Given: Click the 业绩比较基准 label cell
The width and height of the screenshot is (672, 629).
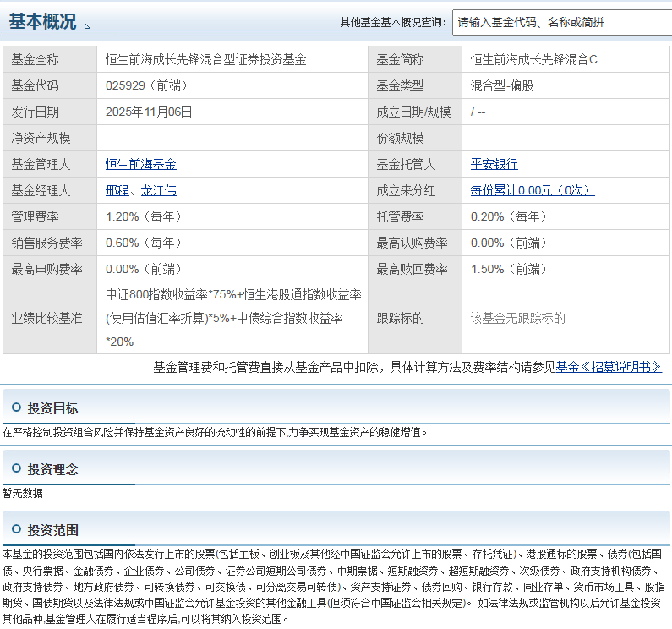Looking at the screenshot, I should [x=50, y=318].
